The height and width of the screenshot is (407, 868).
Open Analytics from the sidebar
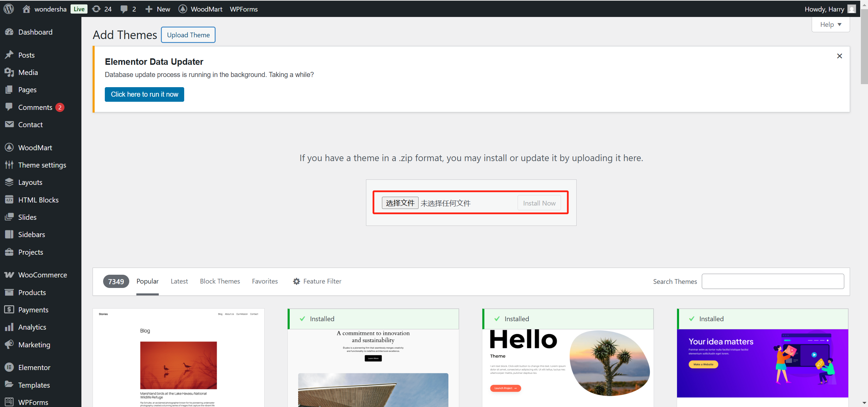32,327
